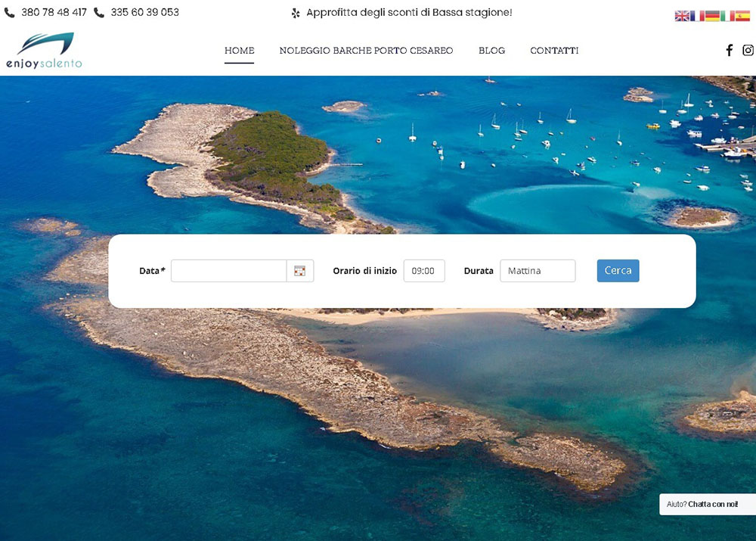This screenshot has height=541, width=756.
Task: Switch site language to French via France flag
Action: pyautogui.click(x=697, y=16)
